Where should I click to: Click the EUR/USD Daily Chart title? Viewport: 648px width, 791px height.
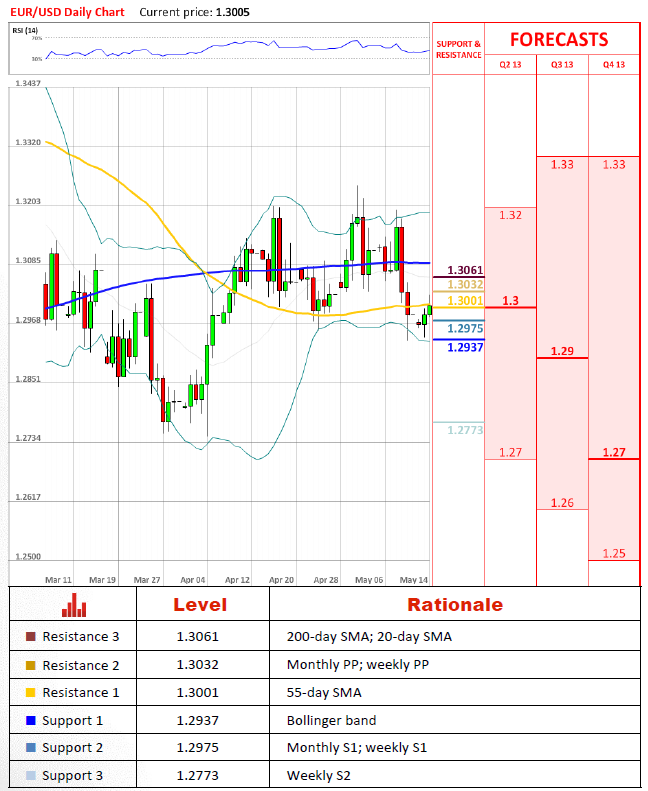click(68, 12)
